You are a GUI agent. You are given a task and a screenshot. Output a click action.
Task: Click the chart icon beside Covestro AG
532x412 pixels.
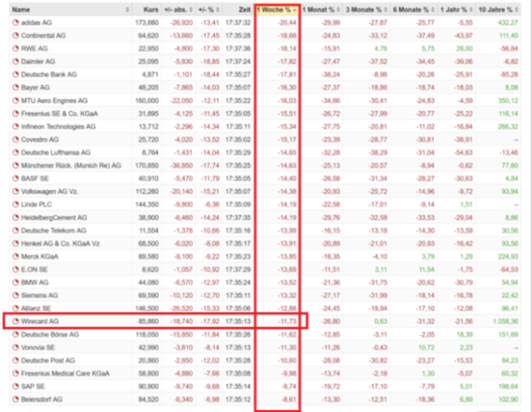click(16, 139)
